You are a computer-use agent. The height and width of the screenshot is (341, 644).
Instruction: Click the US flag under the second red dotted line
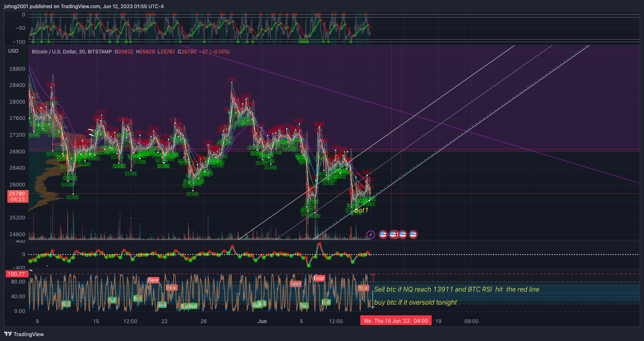coord(403,235)
